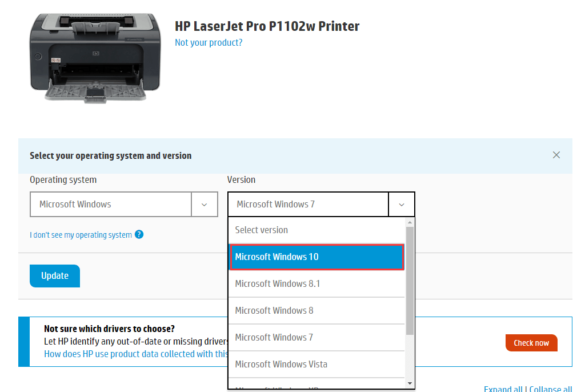The width and height of the screenshot is (581, 392).
Task: Click the Not sure which drivers to choose? heading
Action: click(x=109, y=329)
